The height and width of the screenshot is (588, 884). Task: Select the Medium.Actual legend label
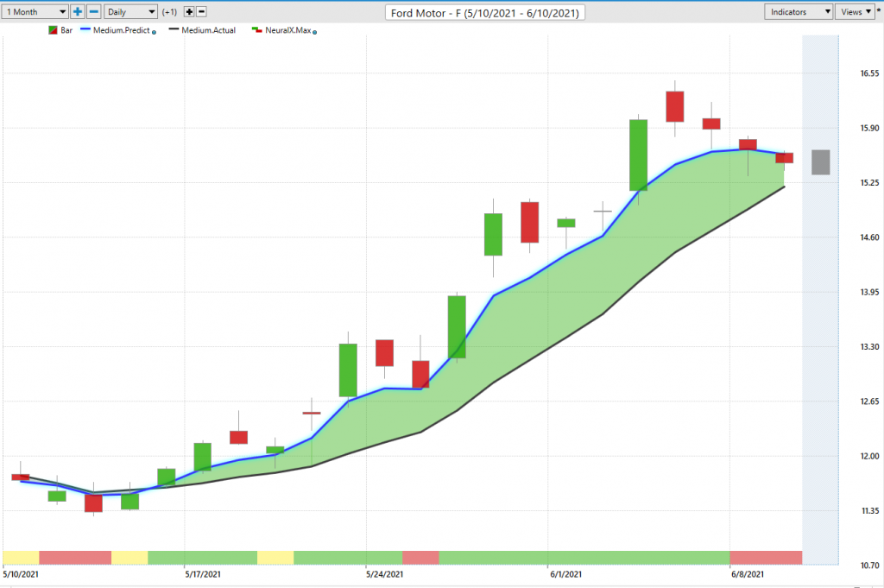click(x=209, y=30)
